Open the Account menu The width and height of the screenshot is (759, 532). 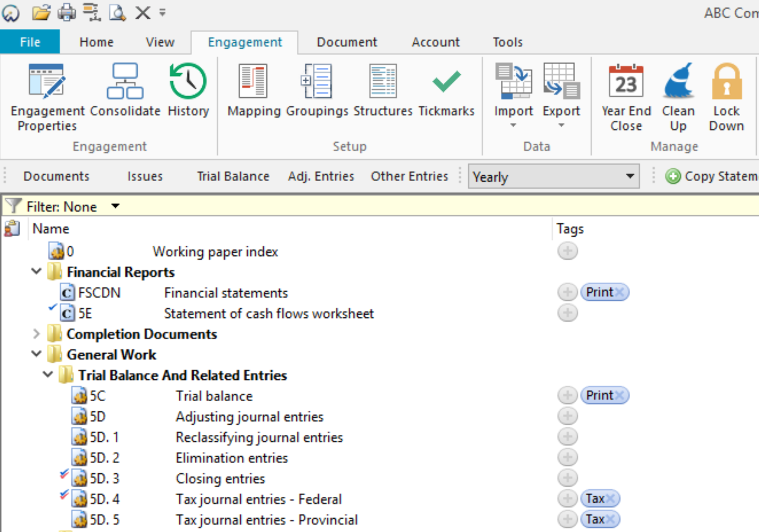tap(435, 42)
